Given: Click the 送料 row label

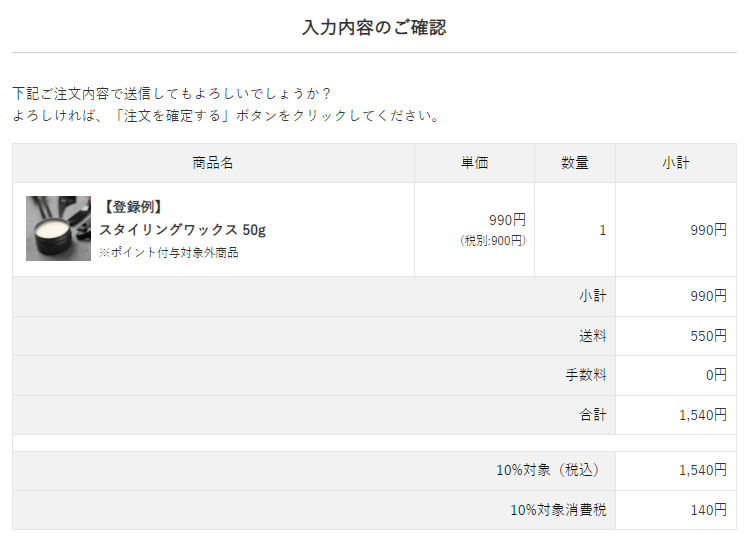Looking at the screenshot, I should (592, 336).
